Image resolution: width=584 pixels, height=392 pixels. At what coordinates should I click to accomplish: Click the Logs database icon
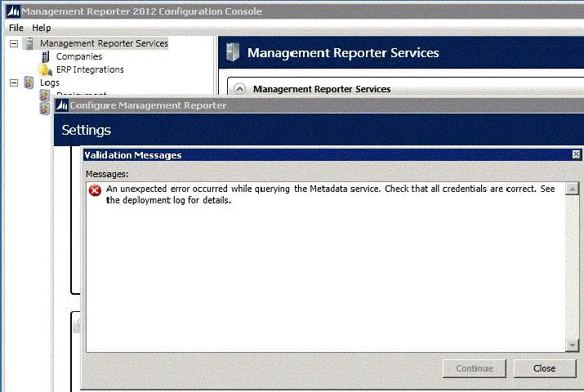pos(29,82)
